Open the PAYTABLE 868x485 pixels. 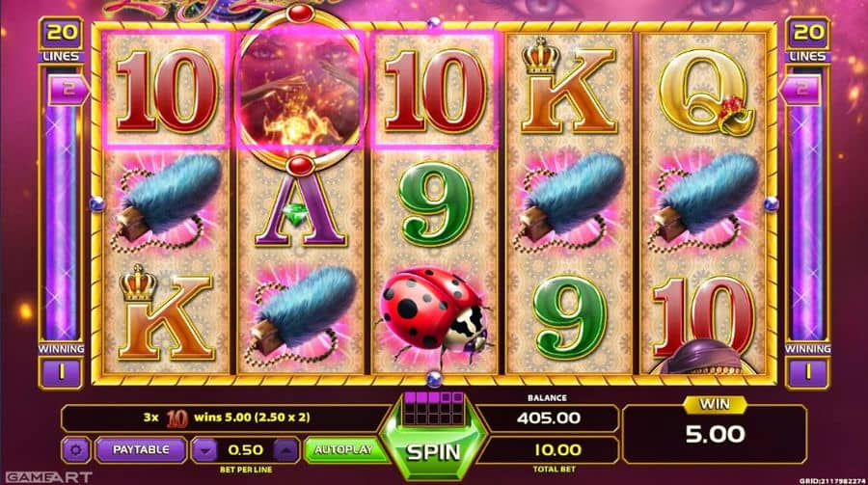coord(141,449)
